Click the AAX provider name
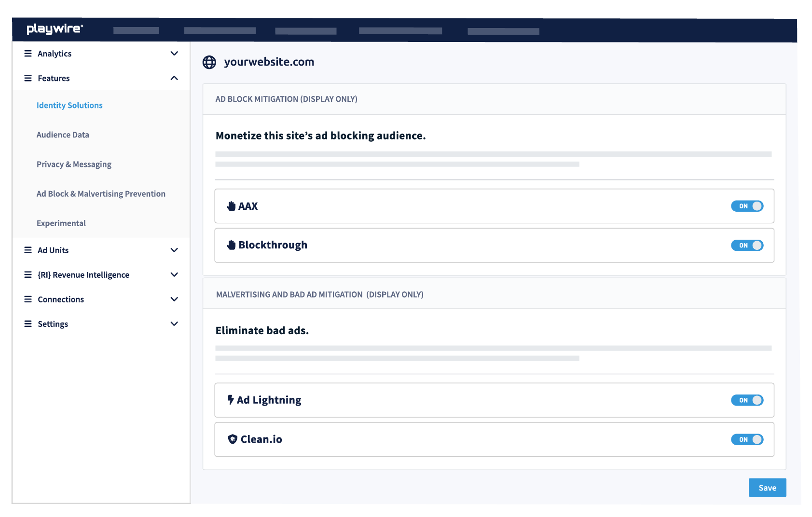This screenshot has width=812, height=517. click(248, 206)
